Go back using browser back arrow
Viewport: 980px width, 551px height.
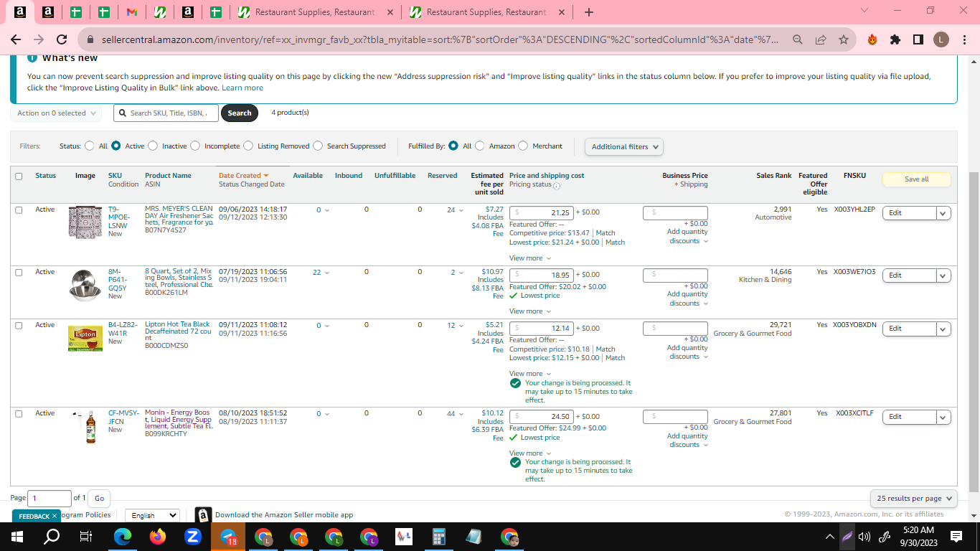(x=16, y=40)
